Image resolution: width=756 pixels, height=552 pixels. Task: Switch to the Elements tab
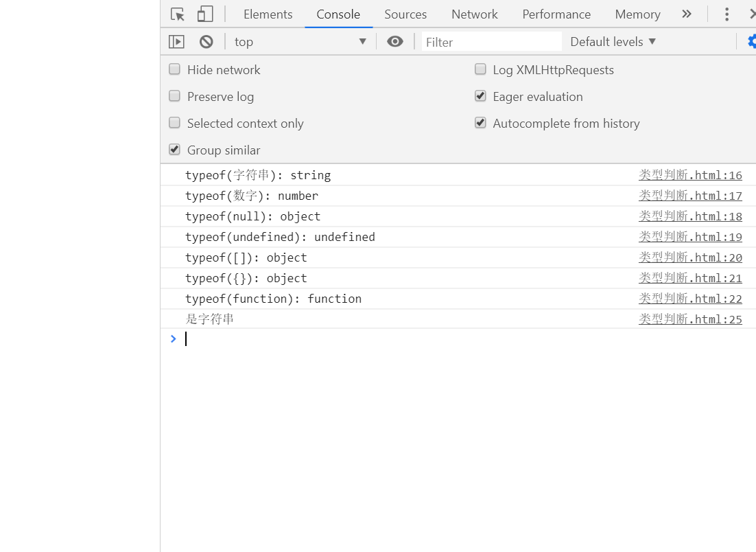pyautogui.click(x=268, y=14)
